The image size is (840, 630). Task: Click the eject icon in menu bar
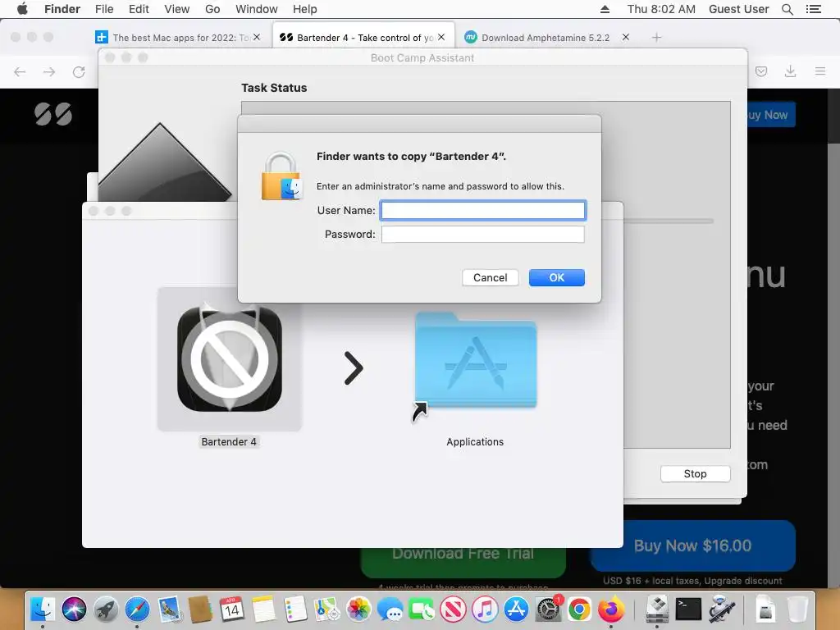tap(605, 9)
